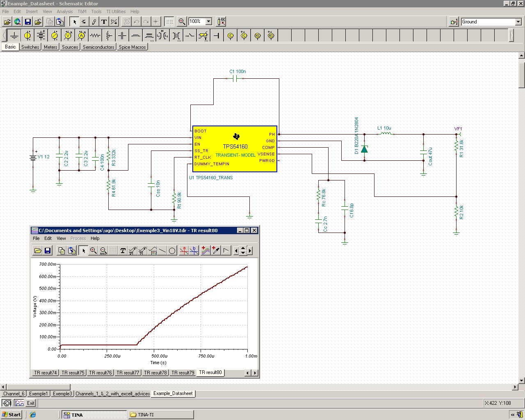Activate the Text insertion tool on the top toolbar
The width and height of the screenshot is (525, 420).
104,21
